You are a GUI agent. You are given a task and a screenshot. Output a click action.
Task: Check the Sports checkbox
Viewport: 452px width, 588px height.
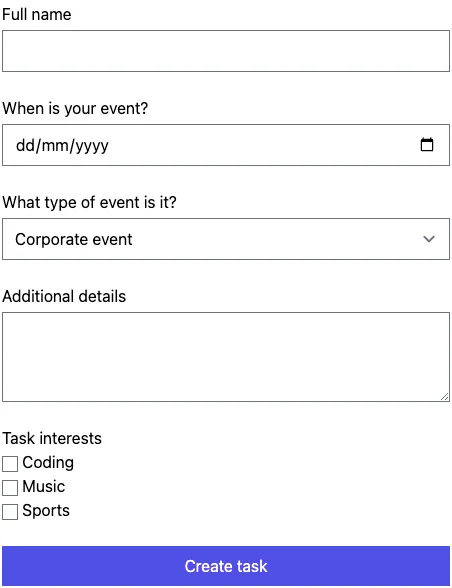click(10, 512)
